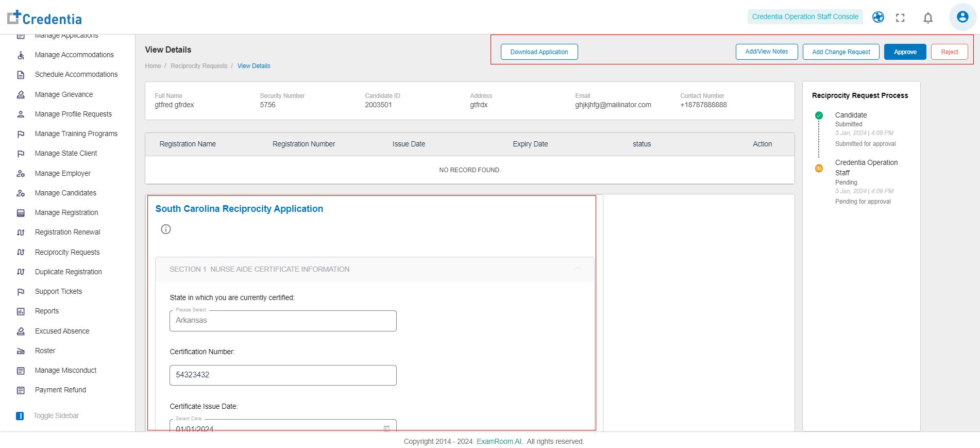Open Schedule Accommodations menu item
This screenshot has width=980, height=448.
(x=76, y=75)
